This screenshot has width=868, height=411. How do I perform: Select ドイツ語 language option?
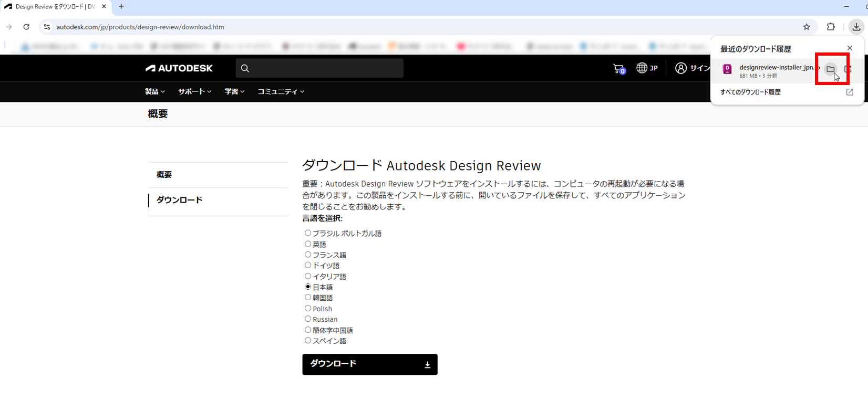pyautogui.click(x=308, y=265)
